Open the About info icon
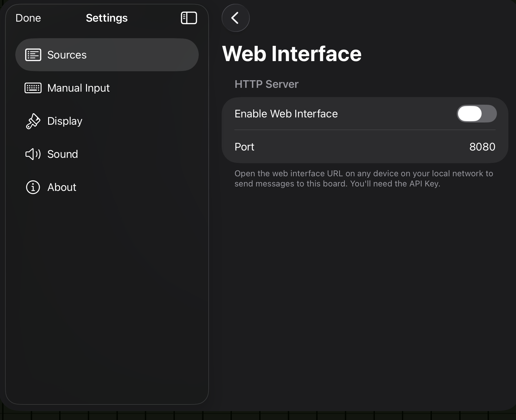Screen dimensions: 516x420 [32, 187]
